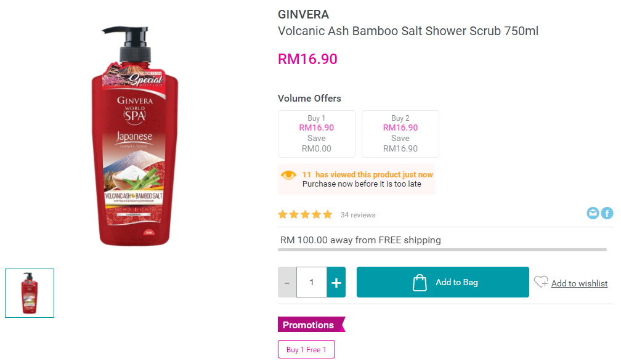Click the quantity input field
The height and width of the screenshot is (364, 621).
[312, 283]
